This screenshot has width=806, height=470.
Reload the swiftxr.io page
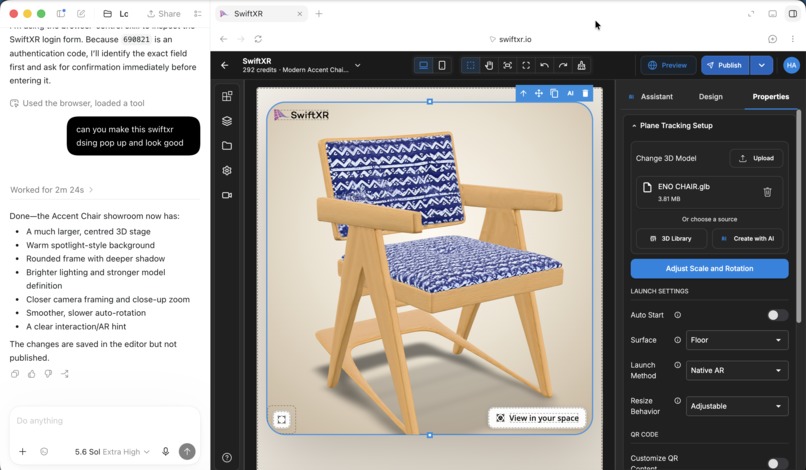pyautogui.click(x=258, y=39)
